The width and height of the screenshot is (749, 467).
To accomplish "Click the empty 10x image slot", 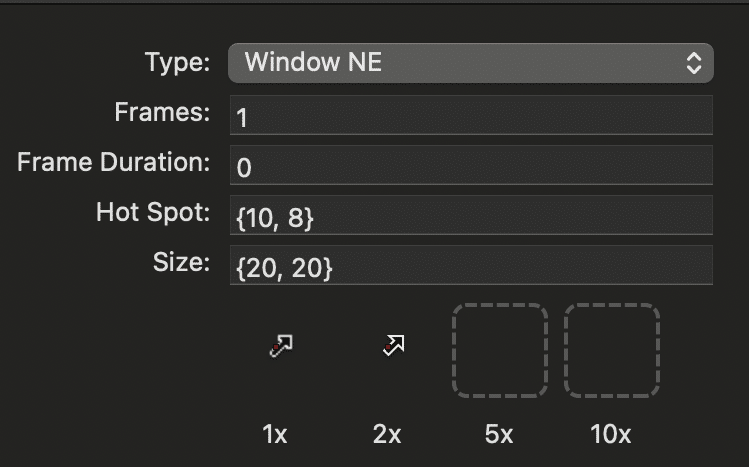I will tap(612, 350).
